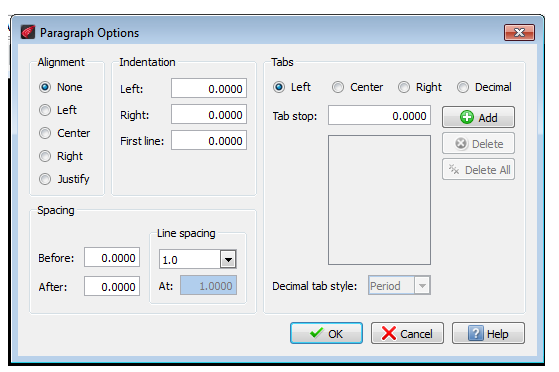
Task: Choose Right tab type radio button
Action: (404, 87)
